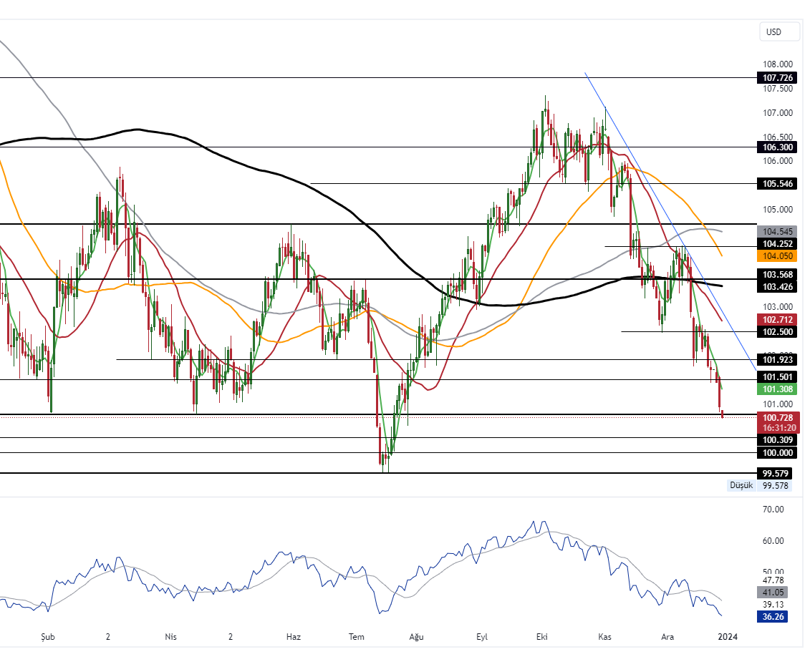Viewport: 810px width, 672px height.
Task: Click the price scale showing 103.000
Action: coord(776,307)
